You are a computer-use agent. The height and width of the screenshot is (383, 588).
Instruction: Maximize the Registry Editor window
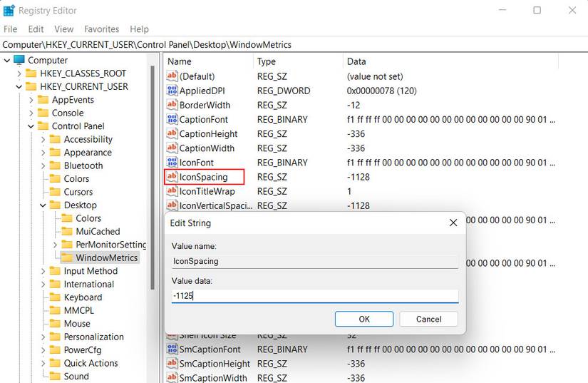point(537,10)
